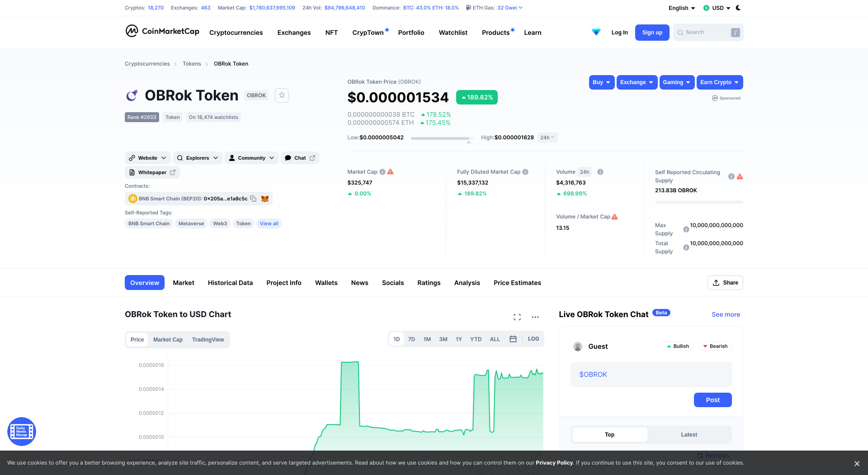The width and height of the screenshot is (868, 475).
Task: Click See more chat link
Action: point(726,314)
